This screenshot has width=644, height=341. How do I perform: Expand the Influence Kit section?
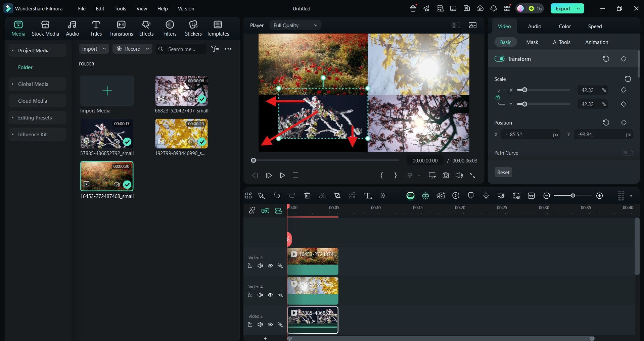pyautogui.click(x=12, y=134)
